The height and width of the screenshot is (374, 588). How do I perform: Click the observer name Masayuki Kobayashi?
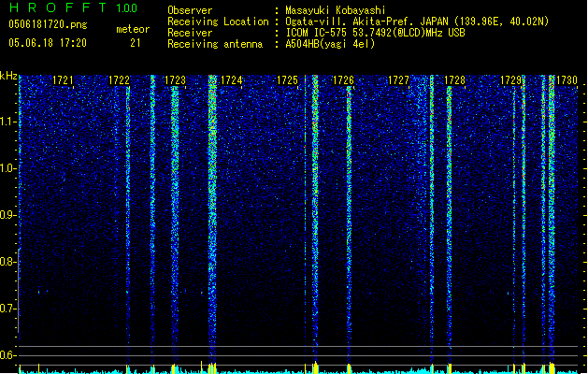[336, 10]
